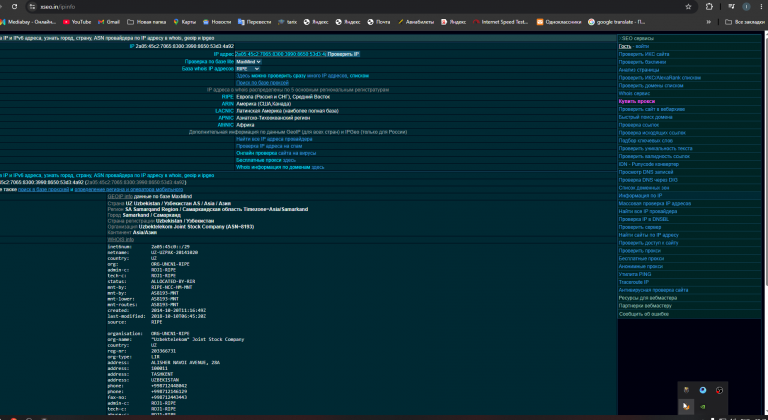Click the IP адрес input field
This screenshot has width=768, height=420.
(281, 54)
